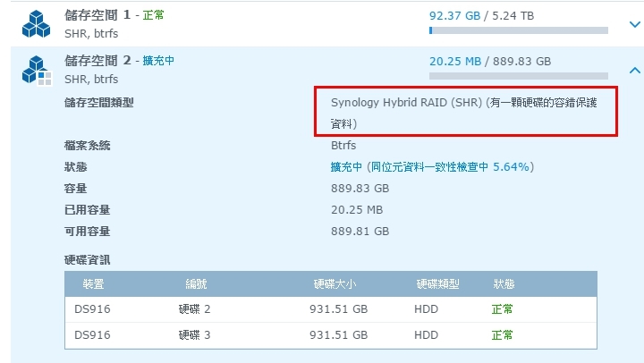Click the 狀態 column header in disk table

pyautogui.click(x=504, y=284)
